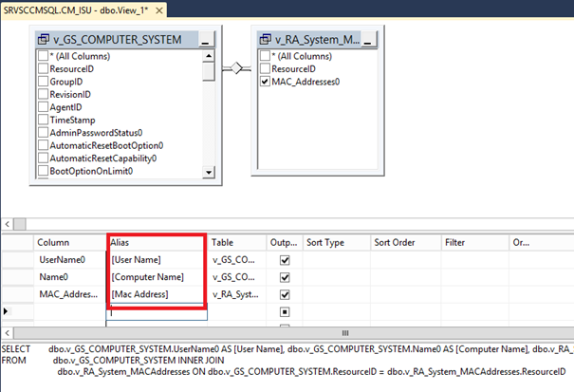The image size is (574, 392).
Task: Edit the [Computer Name] alias cell
Action: (x=157, y=277)
